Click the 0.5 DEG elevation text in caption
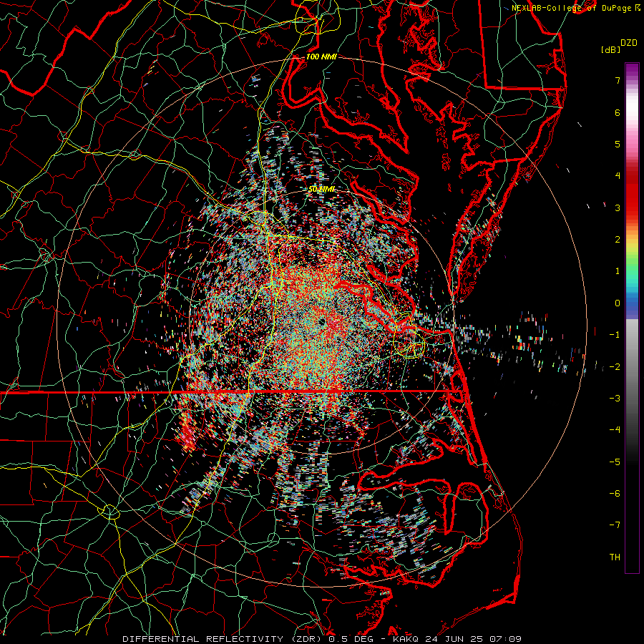 coord(352,639)
